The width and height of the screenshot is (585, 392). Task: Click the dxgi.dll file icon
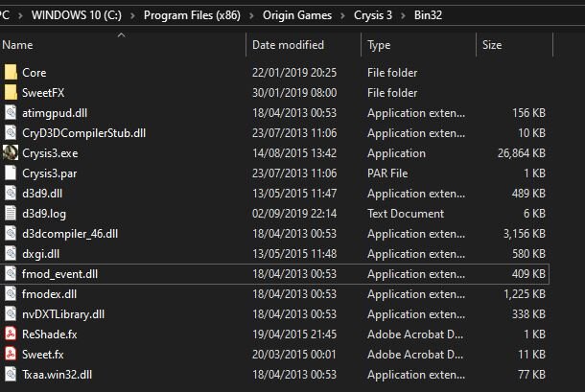(11, 254)
